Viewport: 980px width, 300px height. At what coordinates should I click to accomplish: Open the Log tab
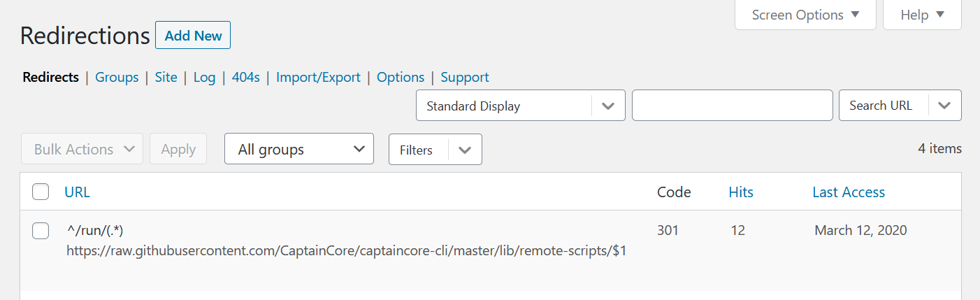coord(204,77)
